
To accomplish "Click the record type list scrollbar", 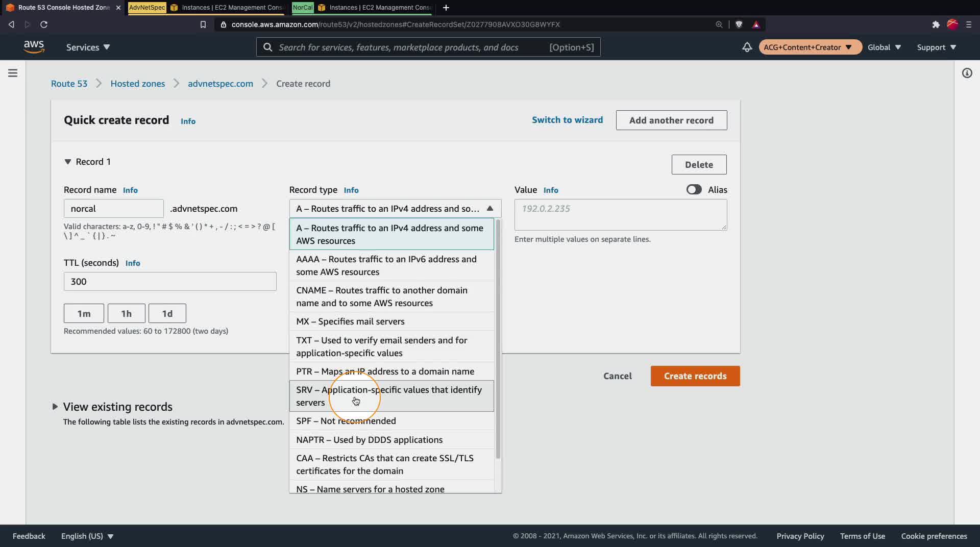I will (498, 339).
